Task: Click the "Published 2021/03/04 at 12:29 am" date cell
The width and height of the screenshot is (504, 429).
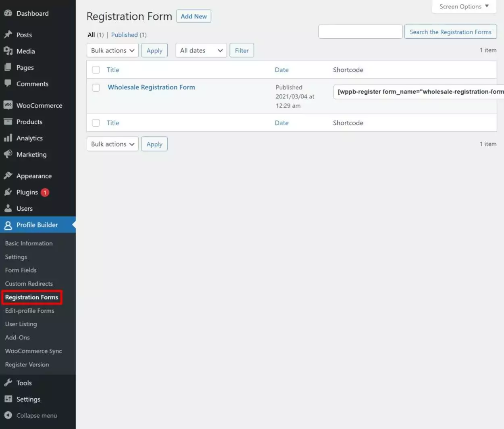Action: tap(295, 96)
